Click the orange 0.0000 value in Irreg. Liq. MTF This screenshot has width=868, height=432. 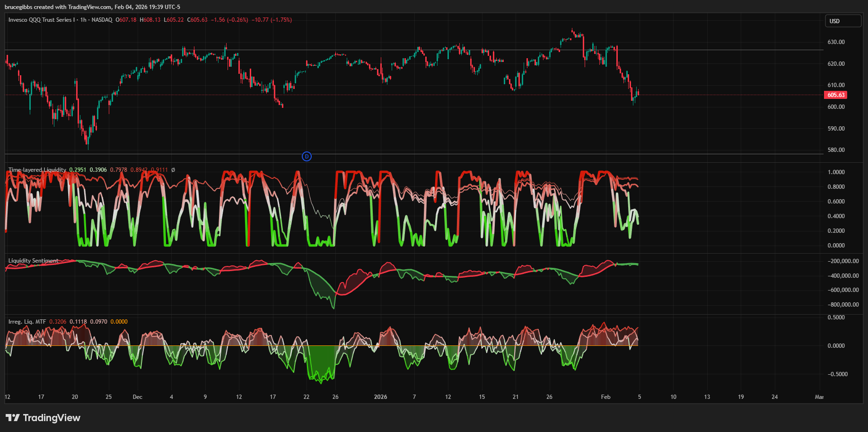pos(119,322)
